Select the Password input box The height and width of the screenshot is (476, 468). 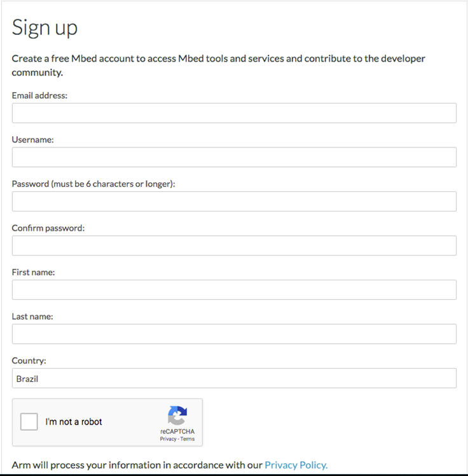point(234,201)
